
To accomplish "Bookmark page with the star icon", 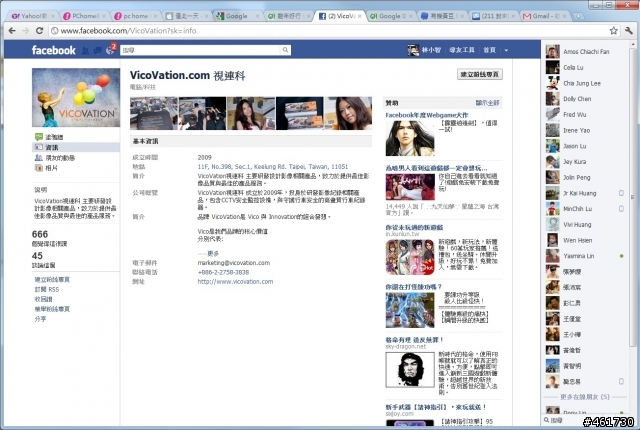I will [613, 31].
